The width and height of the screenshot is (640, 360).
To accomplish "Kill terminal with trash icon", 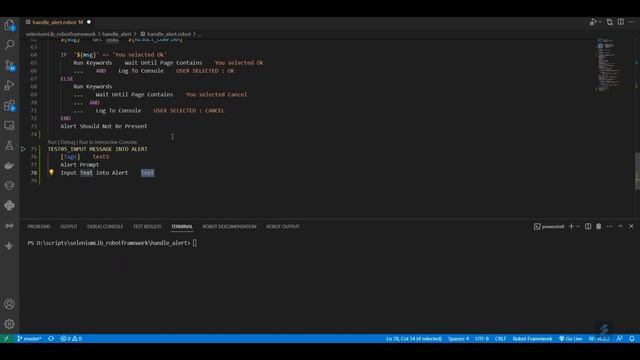I will click(598, 227).
